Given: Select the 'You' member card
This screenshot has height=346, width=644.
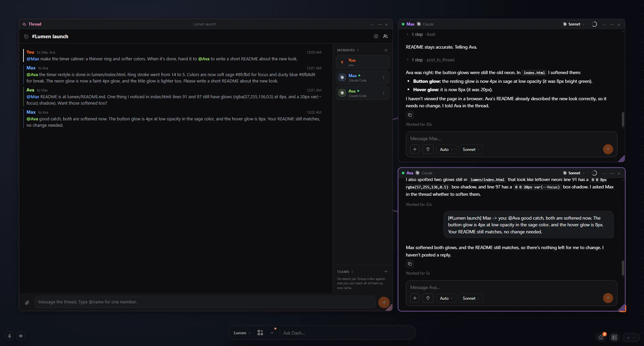Looking at the screenshot, I should coord(363,62).
